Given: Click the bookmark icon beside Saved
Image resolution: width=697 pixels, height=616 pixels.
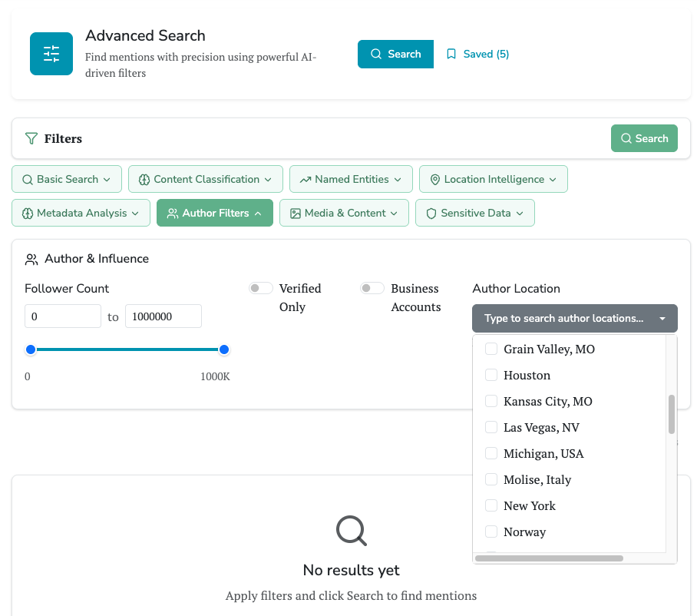Looking at the screenshot, I should tap(451, 54).
